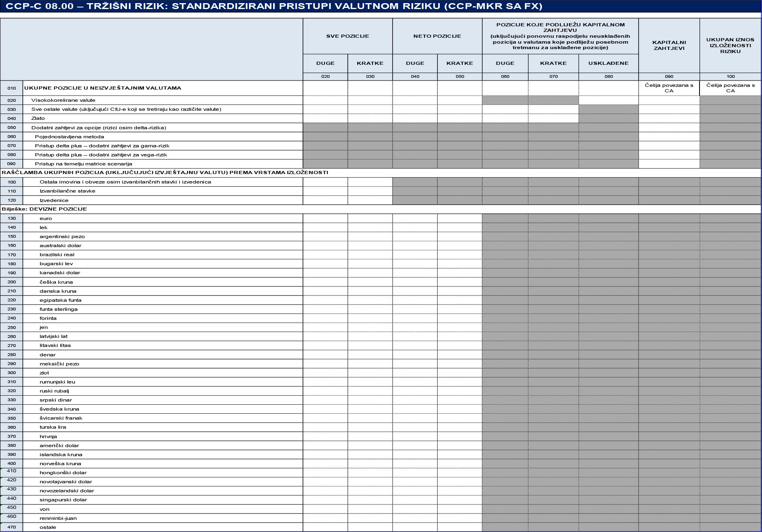Click Visokokorelirane valute matched cell in column 080

[x=608, y=100]
